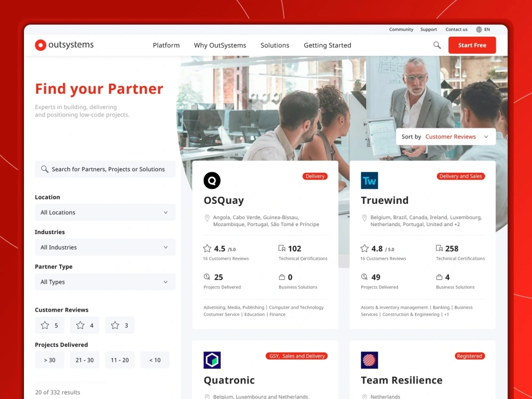532x399 pixels.
Task: Click the Truewind rating star icon
Action: (364, 248)
